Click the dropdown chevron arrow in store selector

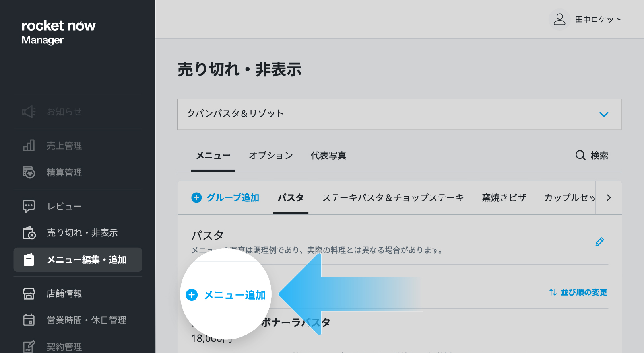coord(604,115)
